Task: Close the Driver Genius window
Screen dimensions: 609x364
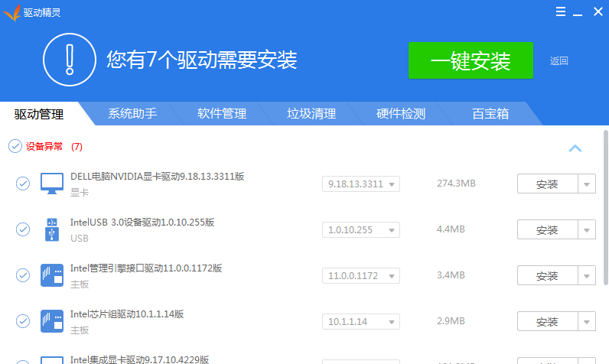Action: (598, 11)
